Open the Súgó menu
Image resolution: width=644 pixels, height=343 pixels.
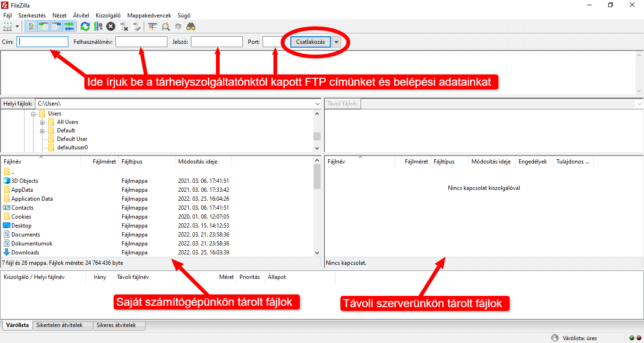[184, 16]
